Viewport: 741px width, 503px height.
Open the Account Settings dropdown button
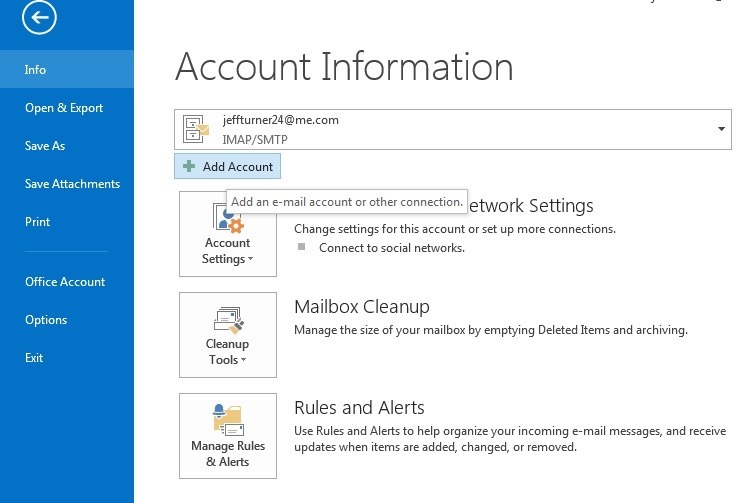pos(228,234)
